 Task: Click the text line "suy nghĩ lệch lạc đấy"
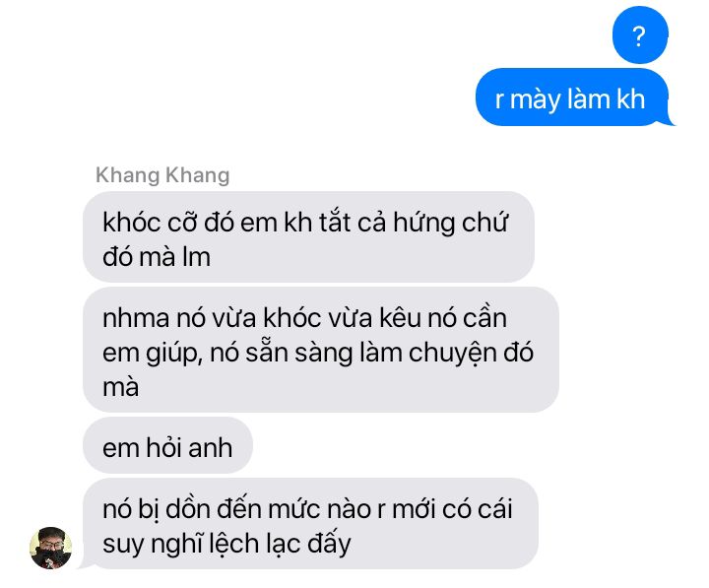point(226,544)
